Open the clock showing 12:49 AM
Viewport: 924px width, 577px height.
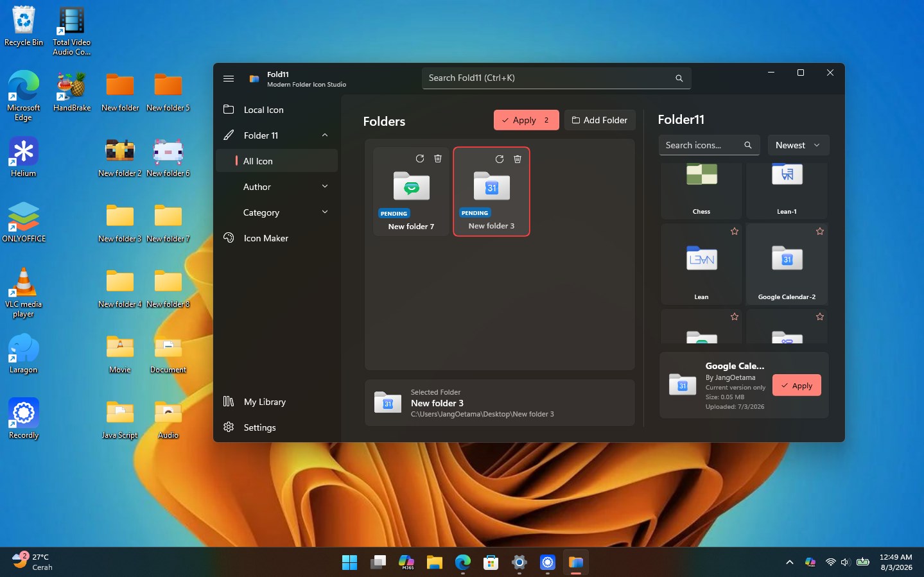(x=896, y=562)
